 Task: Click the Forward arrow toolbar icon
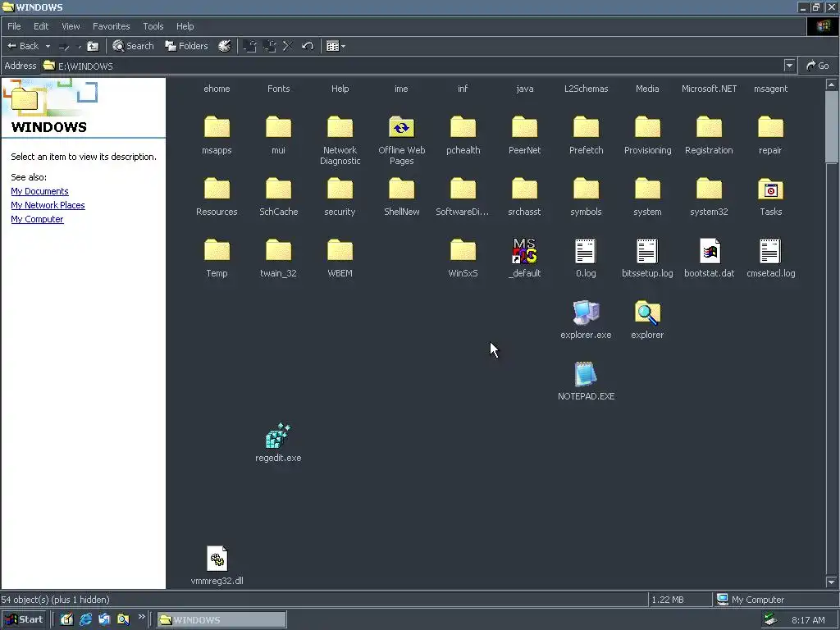pos(64,47)
